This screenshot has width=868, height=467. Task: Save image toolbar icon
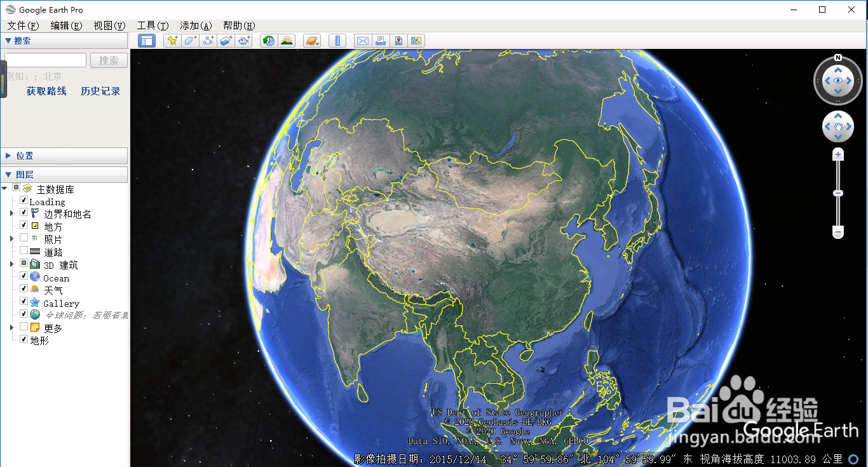coord(398,41)
